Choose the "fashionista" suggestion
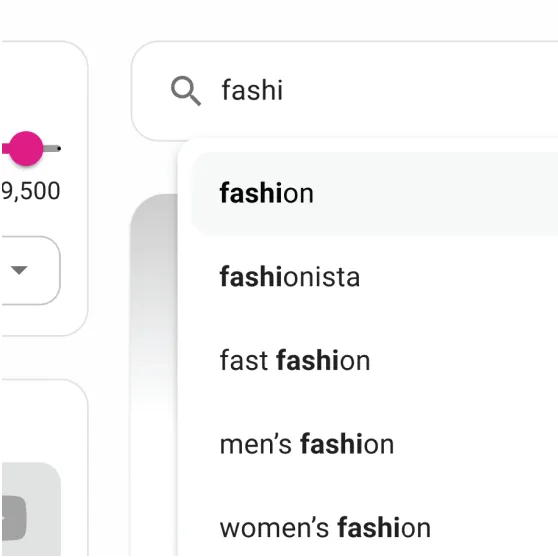This screenshot has height=557, width=558. (x=290, y=277)
